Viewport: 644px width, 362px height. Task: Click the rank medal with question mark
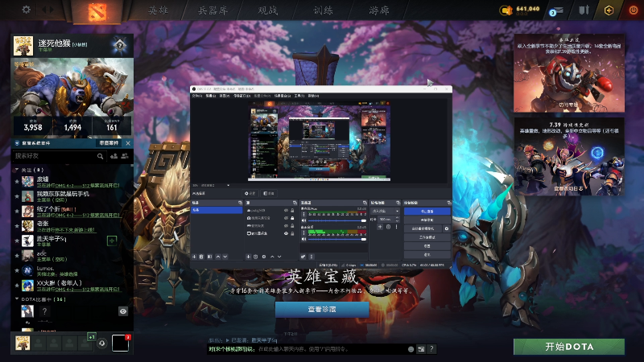[x=119, y=45]
